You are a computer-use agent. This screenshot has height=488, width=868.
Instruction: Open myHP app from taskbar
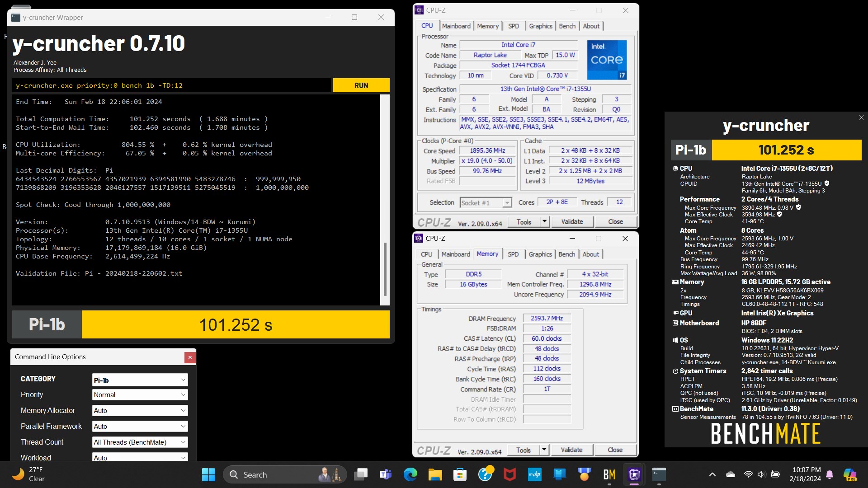coord(535,475)
